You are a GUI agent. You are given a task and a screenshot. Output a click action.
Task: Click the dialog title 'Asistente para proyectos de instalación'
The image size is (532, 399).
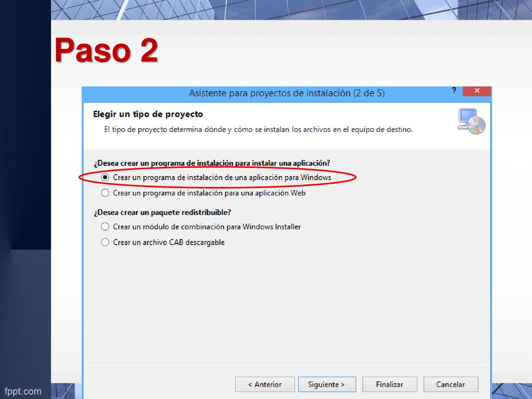[287, 93]
